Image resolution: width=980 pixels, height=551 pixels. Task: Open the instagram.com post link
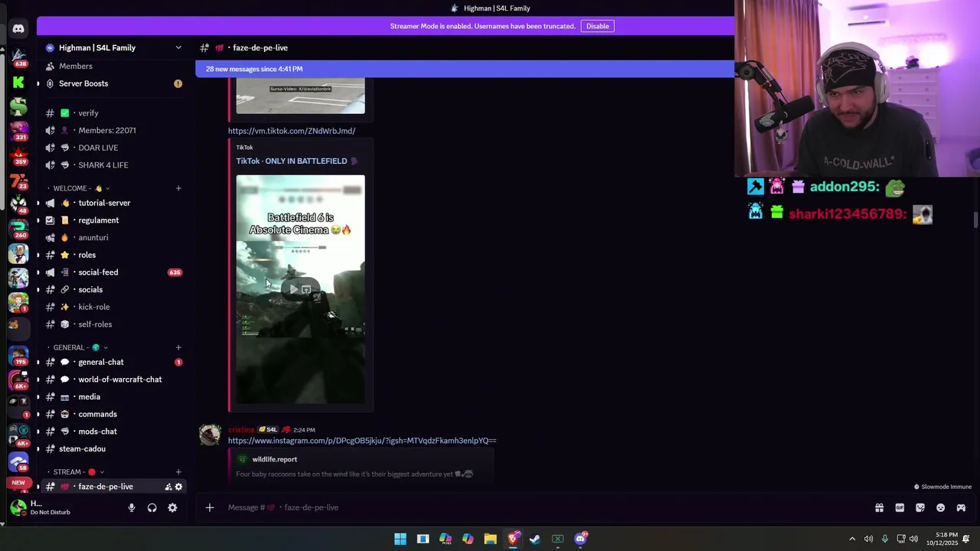click(x=362, y=441)
